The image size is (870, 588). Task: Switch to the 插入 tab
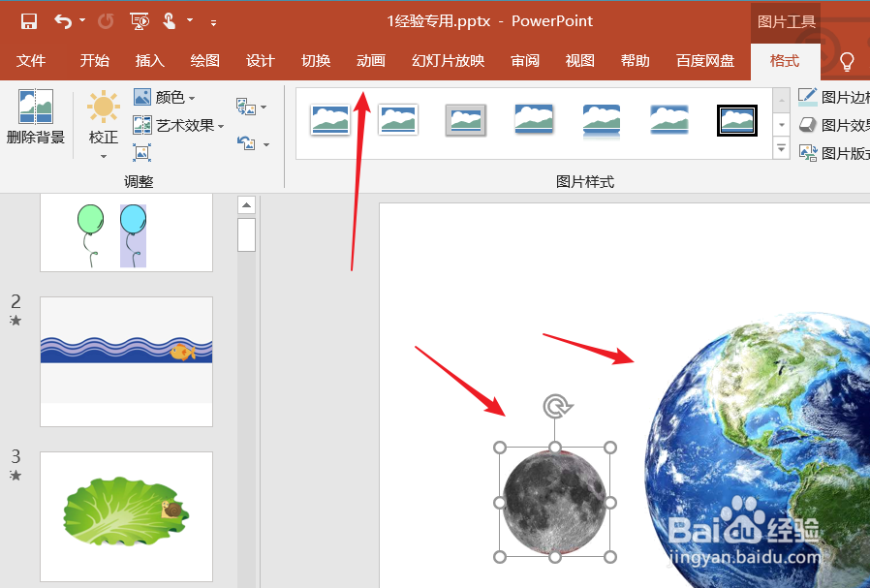pos(150,60)
